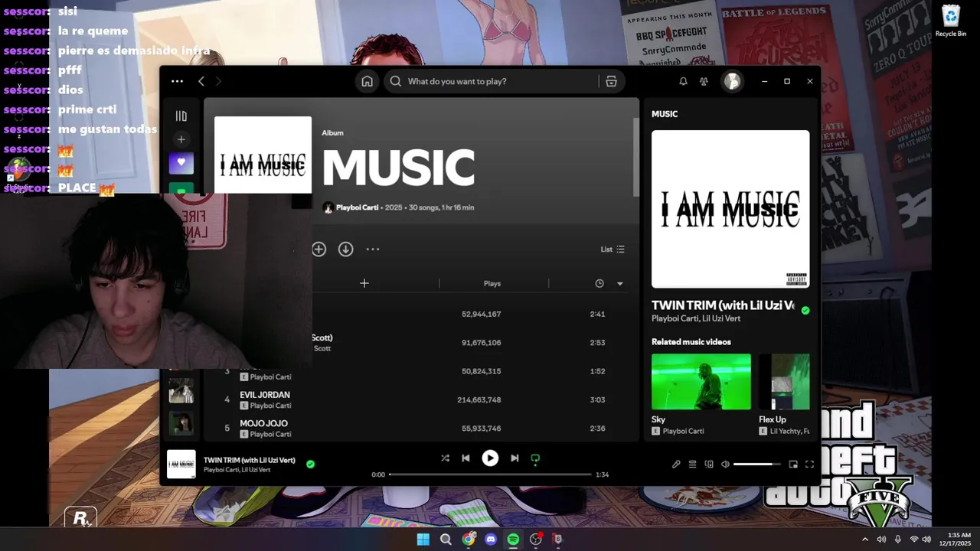
Task: Seek along the track progress bar
Action: [x=490, y=474]
